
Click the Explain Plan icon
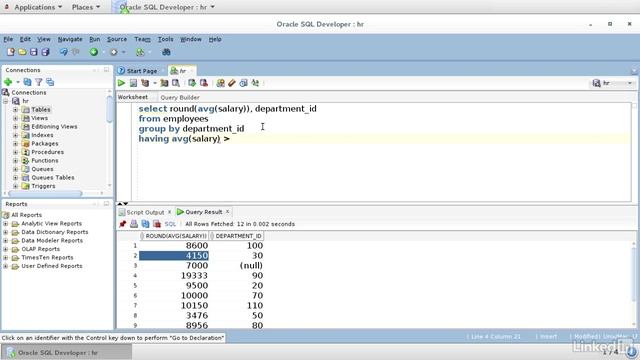(145, 83)
